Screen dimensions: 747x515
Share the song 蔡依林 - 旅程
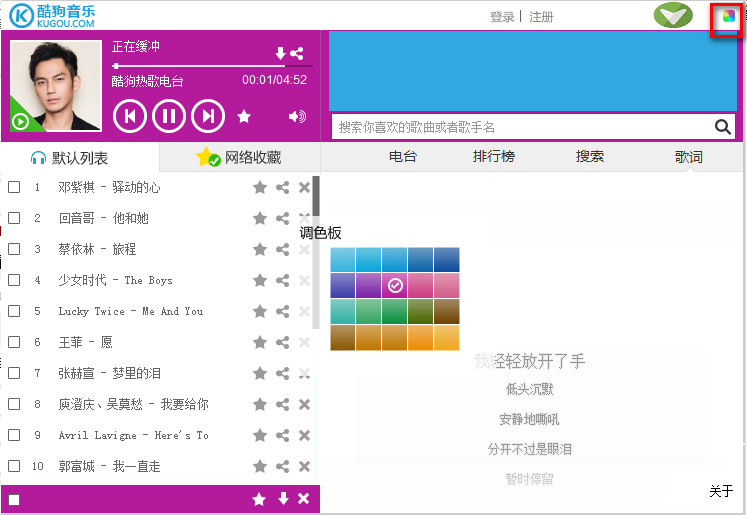tap(283, 249)
